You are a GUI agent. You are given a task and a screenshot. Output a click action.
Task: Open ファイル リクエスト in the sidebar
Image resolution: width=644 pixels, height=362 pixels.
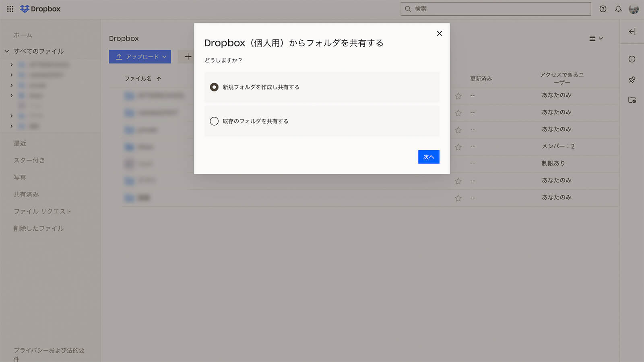point(42,211)
